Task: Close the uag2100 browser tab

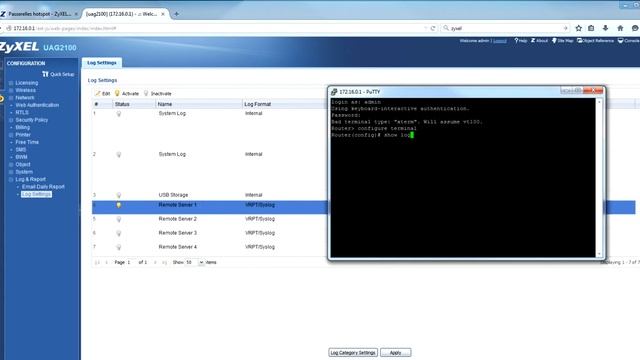Action: [x=163, y=14]
